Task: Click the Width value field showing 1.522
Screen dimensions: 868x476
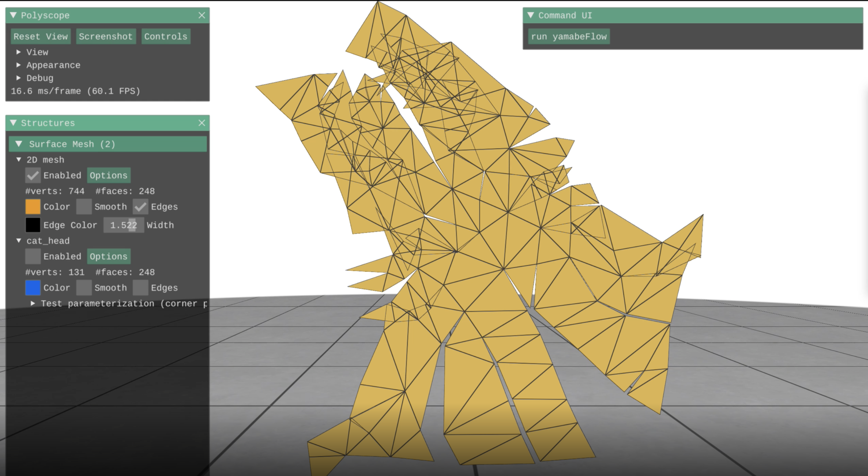Action: click(x=123, y=225)
